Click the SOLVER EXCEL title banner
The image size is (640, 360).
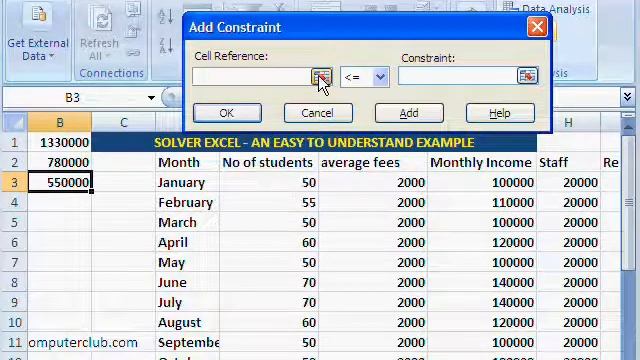point(314,142)
